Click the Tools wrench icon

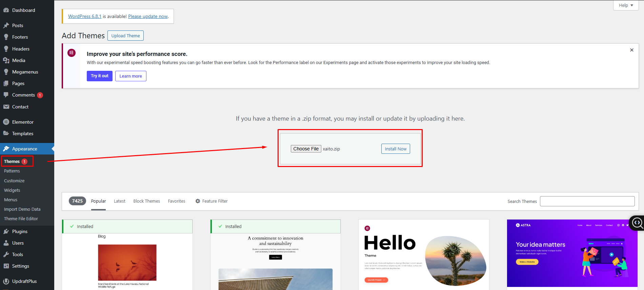(x=6, y=254)
